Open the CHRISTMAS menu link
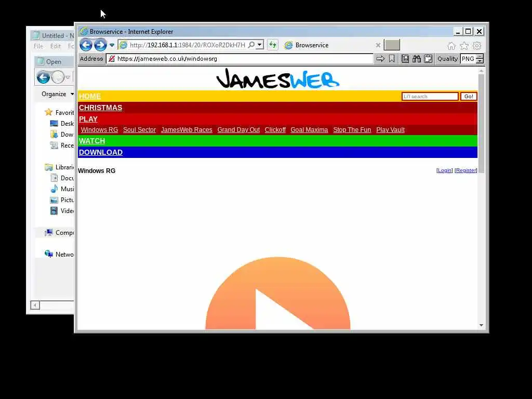 [x=100, y=108]
